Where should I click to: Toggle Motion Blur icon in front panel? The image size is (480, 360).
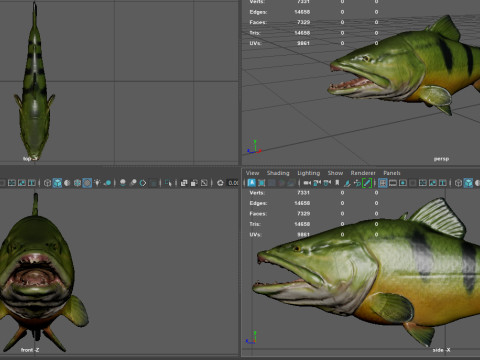tap(133, 183)
